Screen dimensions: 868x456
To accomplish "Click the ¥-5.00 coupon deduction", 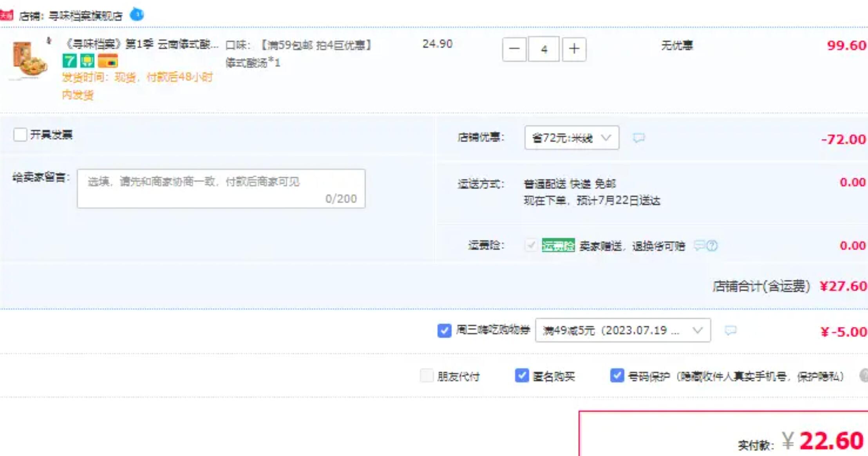I will pyautogui.click(x=843, y=332).
